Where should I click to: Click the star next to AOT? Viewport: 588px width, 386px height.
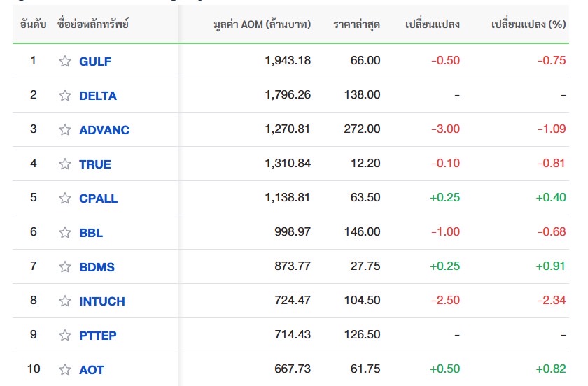[65, 370]
